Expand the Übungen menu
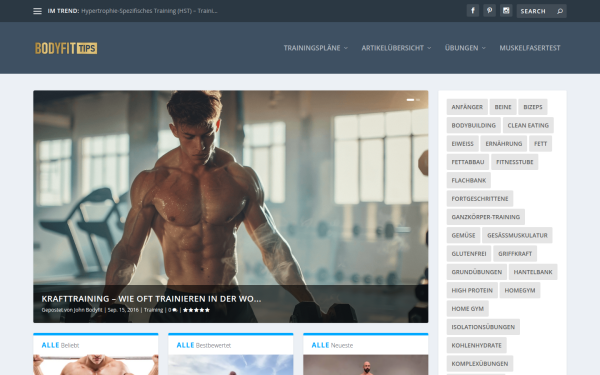The image size is (600, 375). click(x=465, y=48)
